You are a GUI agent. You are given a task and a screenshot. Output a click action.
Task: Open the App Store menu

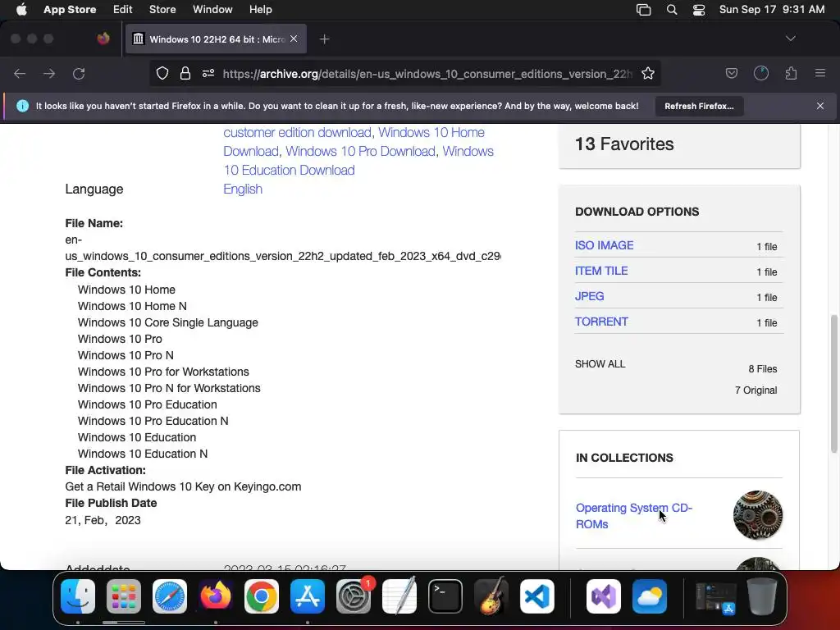[x=70, y=9]
